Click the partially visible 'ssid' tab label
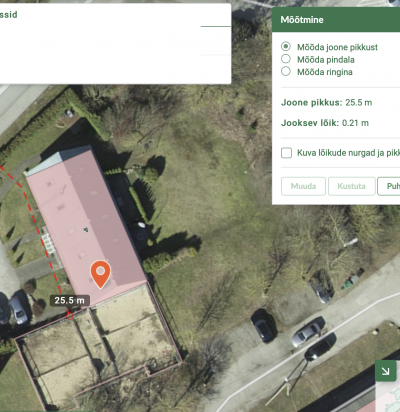 tap(9, 15)
